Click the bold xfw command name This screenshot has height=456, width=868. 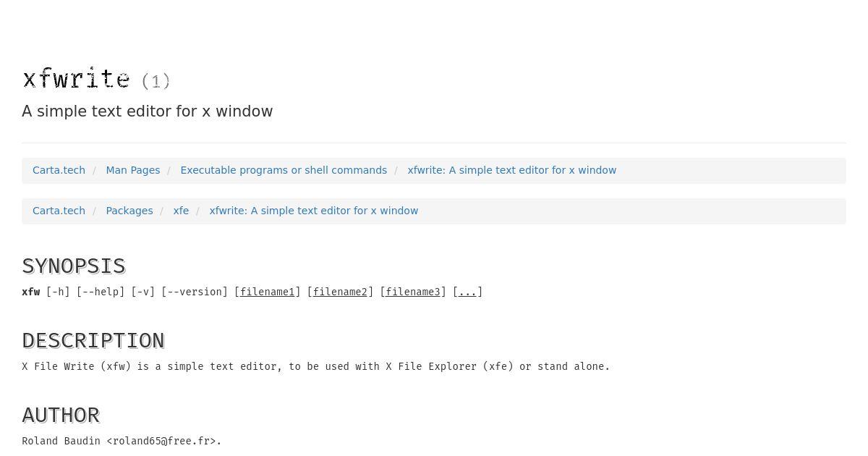pyautogui.click(x=31, y=292)
